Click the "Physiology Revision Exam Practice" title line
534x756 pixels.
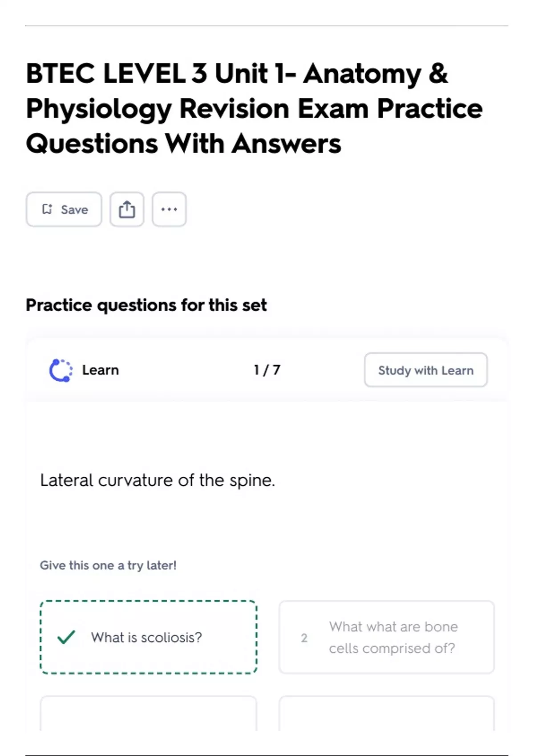click(254, 109)
